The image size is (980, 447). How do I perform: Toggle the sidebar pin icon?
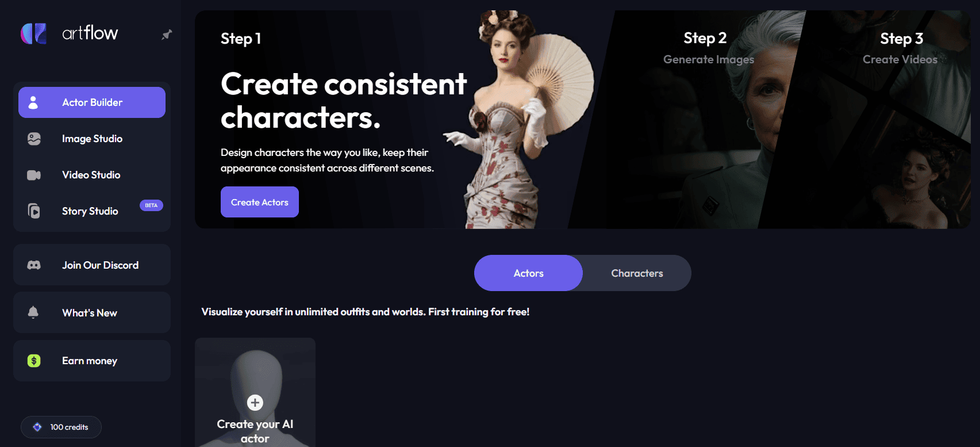point(167,35)
